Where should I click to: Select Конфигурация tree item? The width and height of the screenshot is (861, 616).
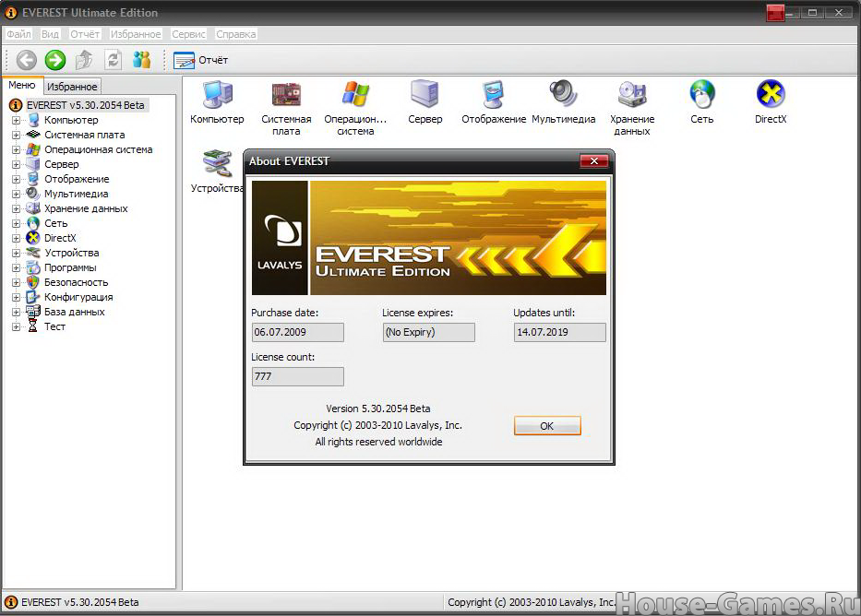pyautogui.click(x=78, y=297)
